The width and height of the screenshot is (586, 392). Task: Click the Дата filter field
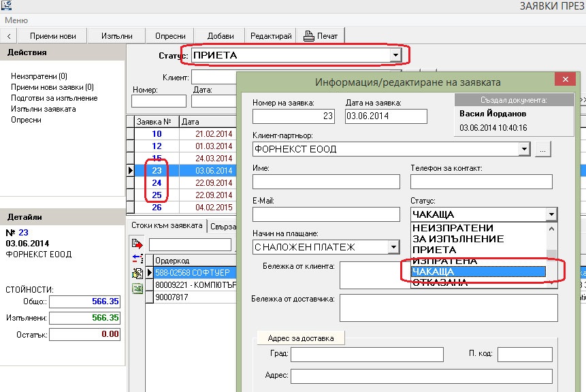coord(214,101)
